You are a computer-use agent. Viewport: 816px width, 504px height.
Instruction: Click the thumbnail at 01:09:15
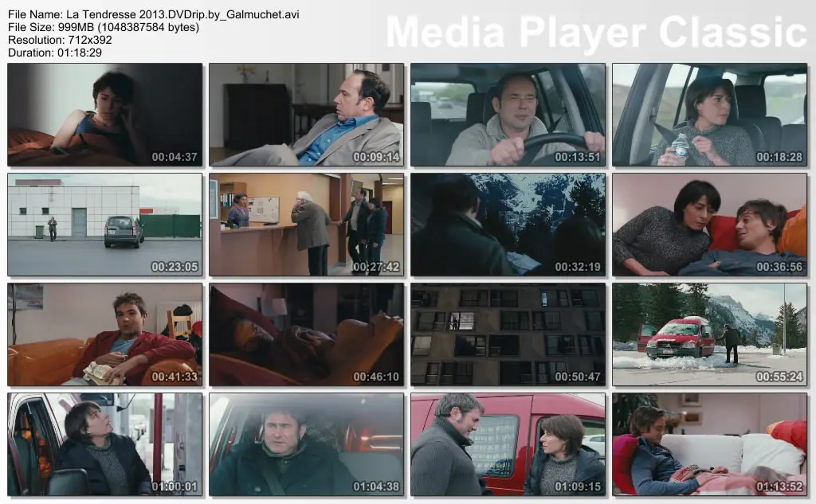tap(508, 444)
